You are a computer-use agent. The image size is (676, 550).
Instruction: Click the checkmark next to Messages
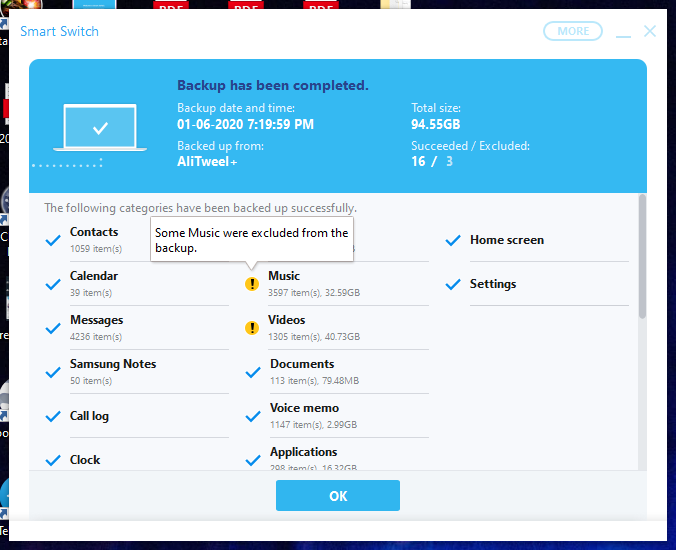[x=53, y=328]
